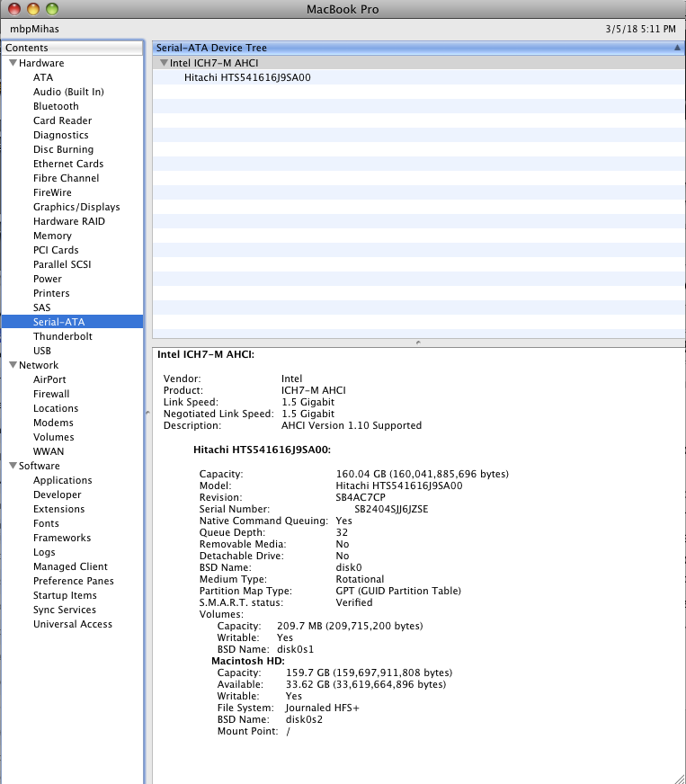Collapse the Software section triangle
686x784 pixels.
pos(13,466)
